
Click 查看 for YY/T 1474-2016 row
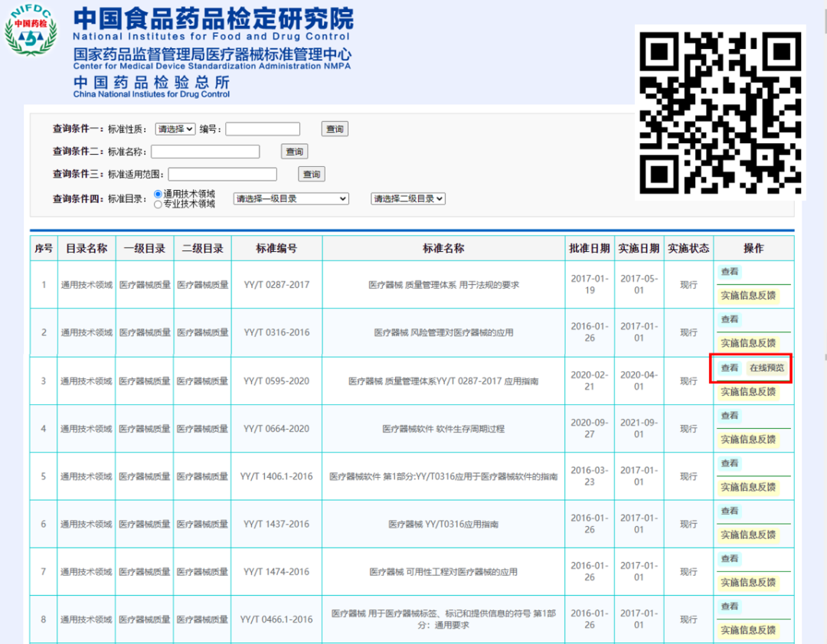pos(730,559)
